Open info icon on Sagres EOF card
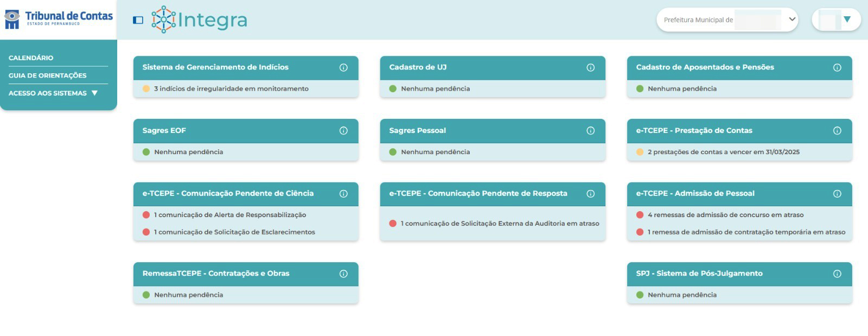 [343, 131]
